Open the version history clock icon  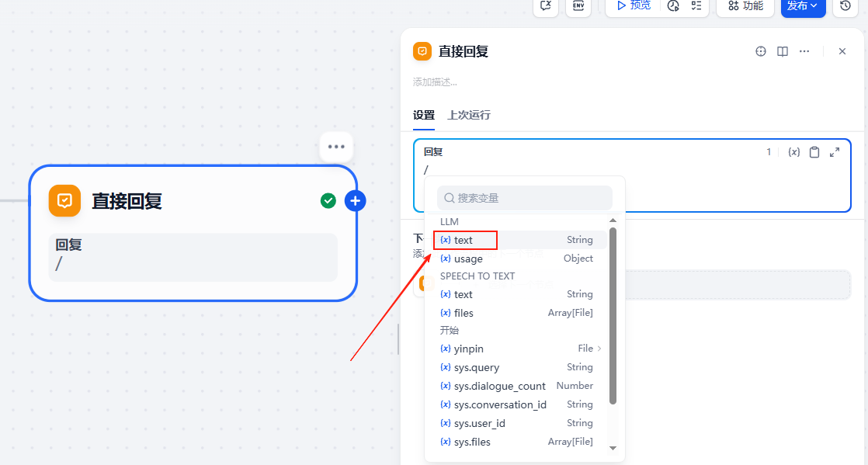point(845,5)
